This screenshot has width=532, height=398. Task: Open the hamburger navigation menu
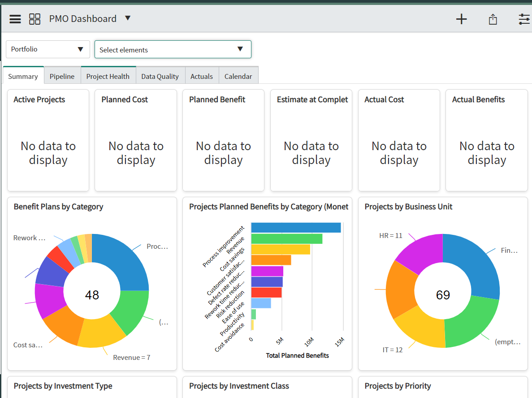click(x=15, y=19)
